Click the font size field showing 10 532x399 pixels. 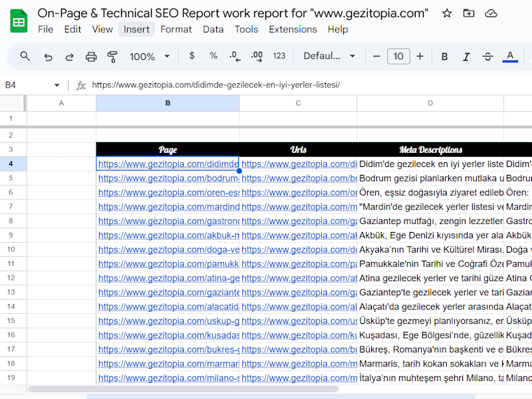pos(398,57)
